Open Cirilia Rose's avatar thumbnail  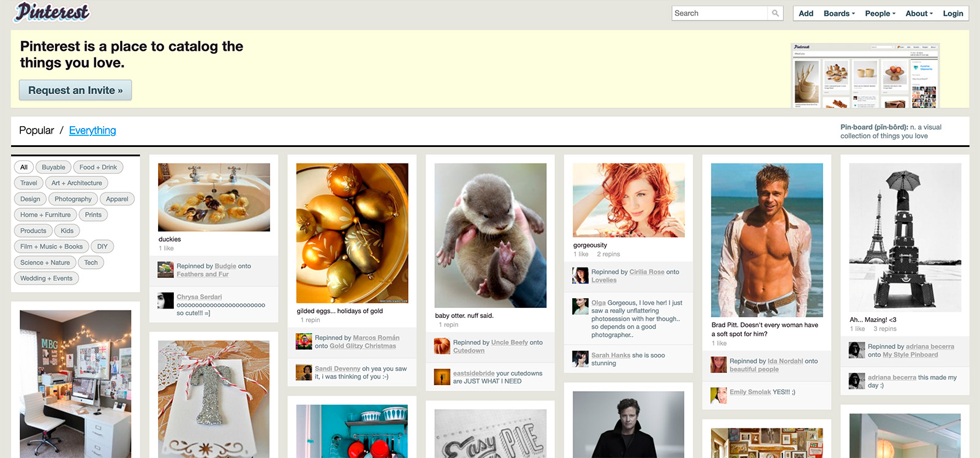point(580,276)
